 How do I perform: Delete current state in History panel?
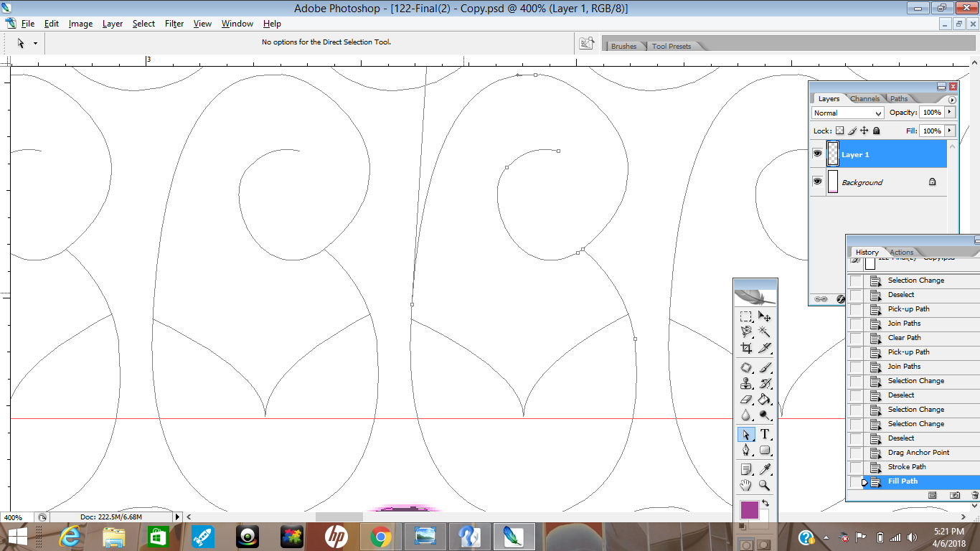point(974,495)
